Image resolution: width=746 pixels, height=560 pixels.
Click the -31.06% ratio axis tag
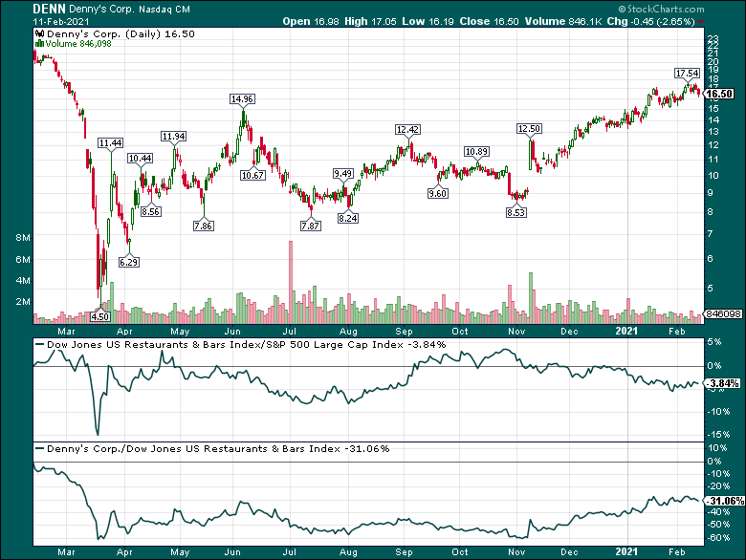[x=725, y=501]
